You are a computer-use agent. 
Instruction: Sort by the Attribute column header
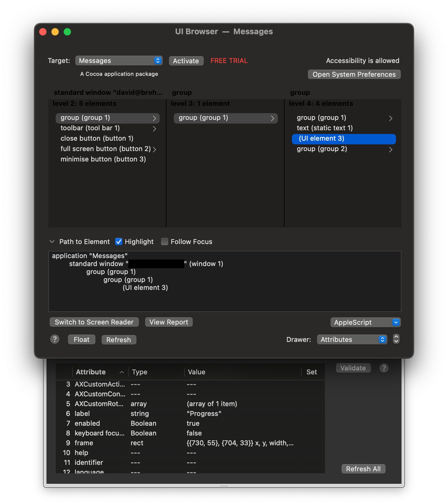100,372
